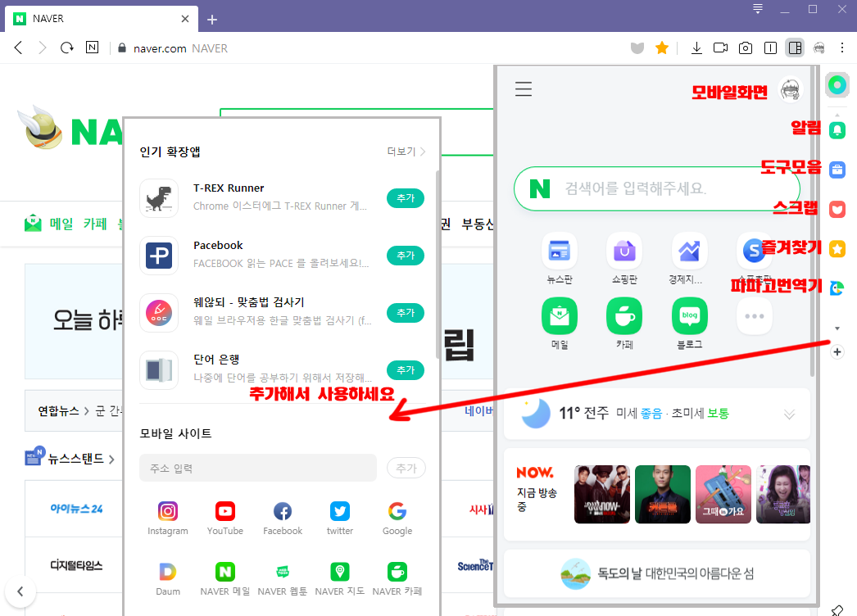Open the green 메일 icon in mobile panel
857x616 pixels.
click(559, 316)
